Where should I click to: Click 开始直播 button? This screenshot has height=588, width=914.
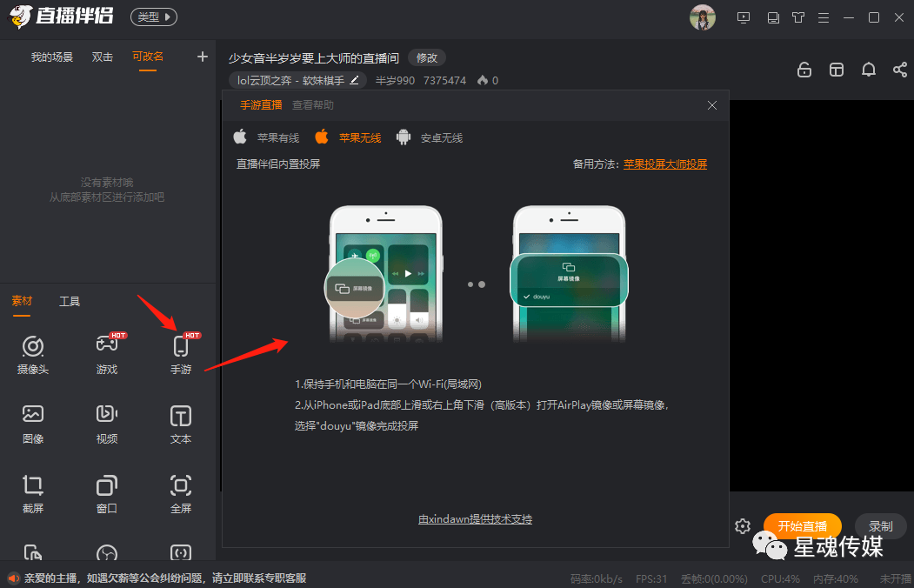pyautogui.click(x=802, y=526)
